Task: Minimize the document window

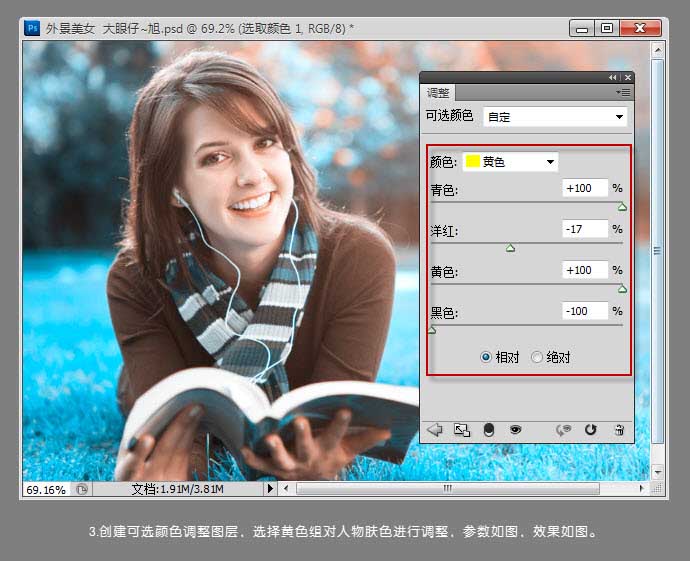Action: coord(582,29)
